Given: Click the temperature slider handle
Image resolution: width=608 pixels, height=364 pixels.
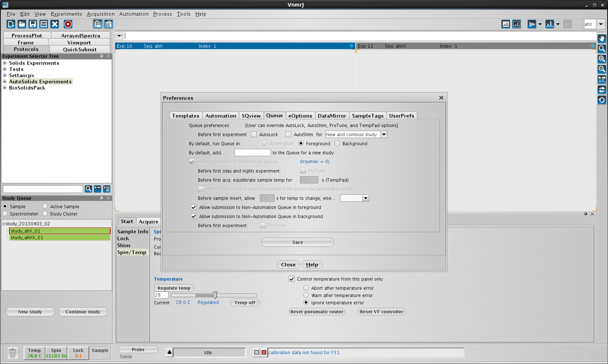Looking at the screenshot, I should [x=215, y=295].
